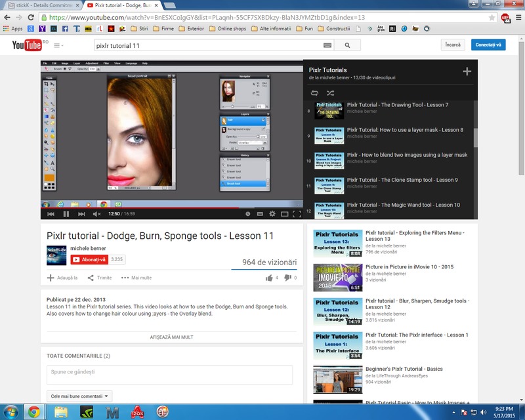Open the player settings gear menu

coord(272,214)
